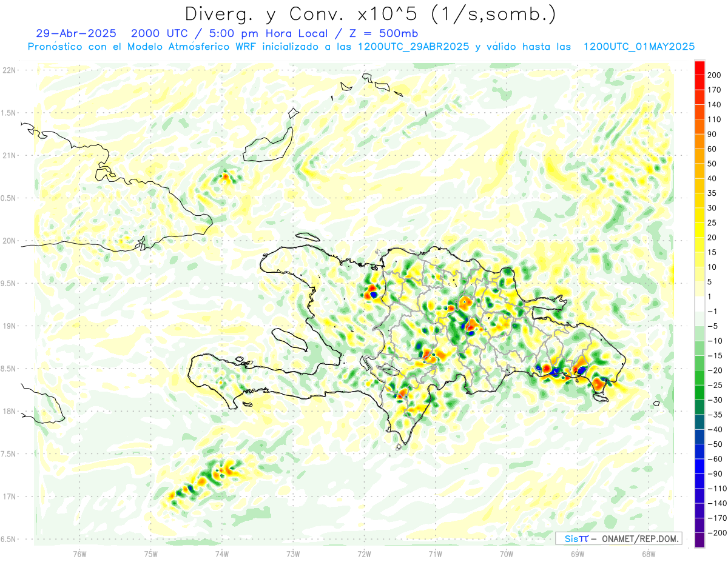
Task: Click the color scale value "-200"
Action: (718, 532)
